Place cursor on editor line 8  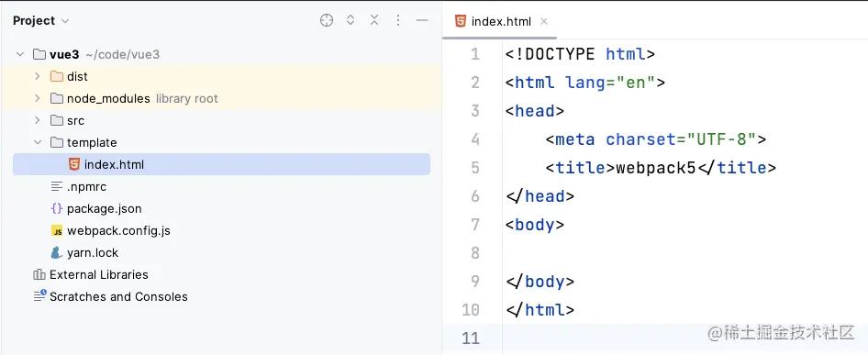[x=684, y=252]
